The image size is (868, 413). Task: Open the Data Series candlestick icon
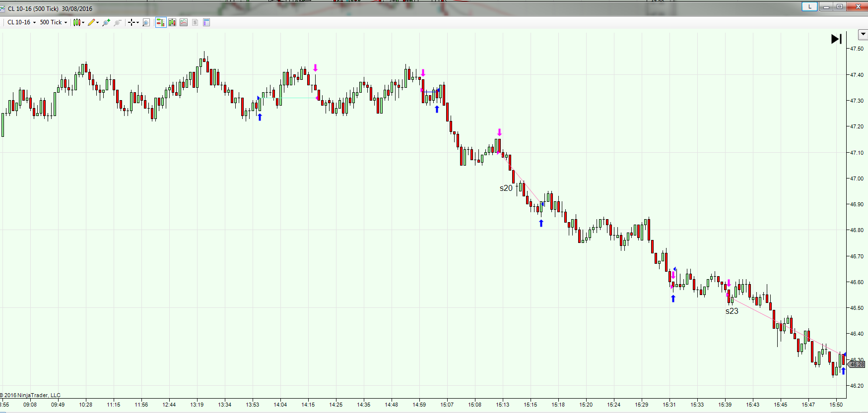(x=172, y=22)
